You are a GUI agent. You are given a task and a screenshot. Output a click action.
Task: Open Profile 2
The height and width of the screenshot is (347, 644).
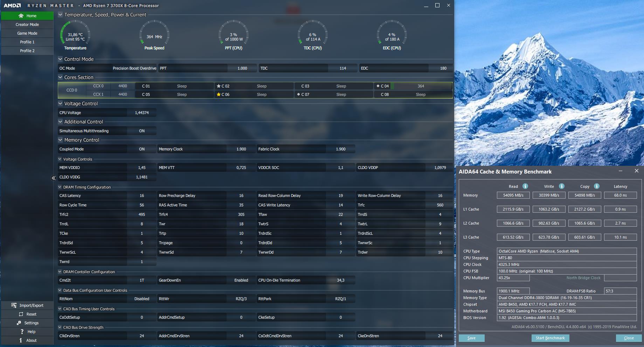[x=27, y=51]
